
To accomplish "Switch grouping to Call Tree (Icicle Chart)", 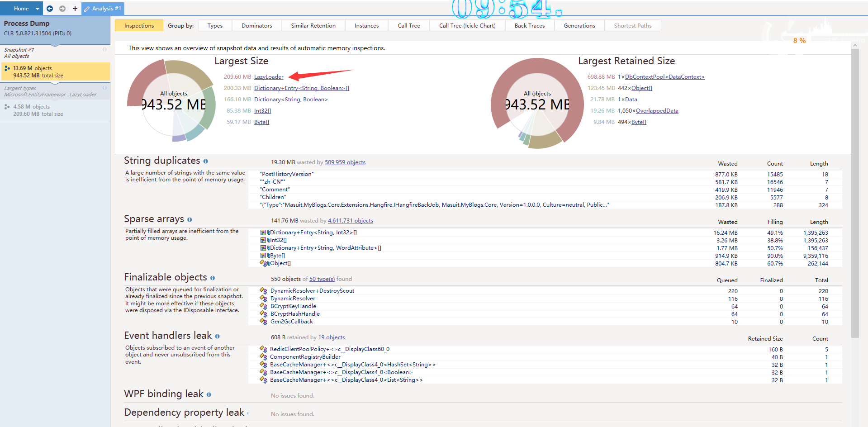I will point(467,26).
